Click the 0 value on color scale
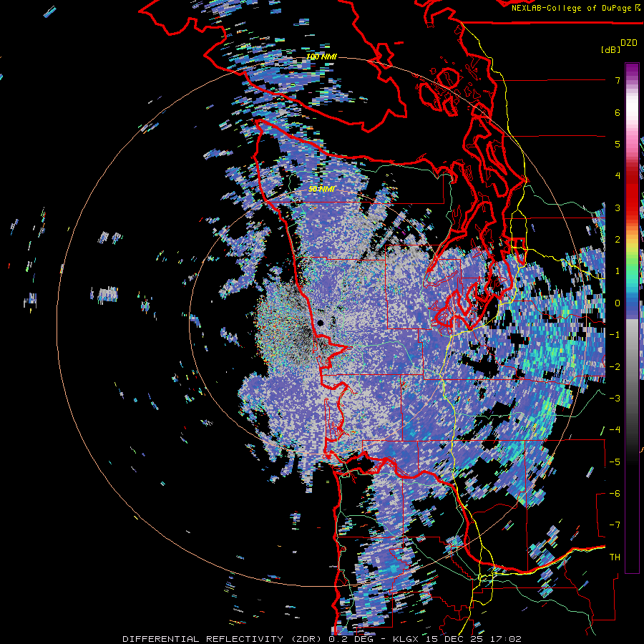Screen dimensions: 644x644 click(x=618, y=303)
